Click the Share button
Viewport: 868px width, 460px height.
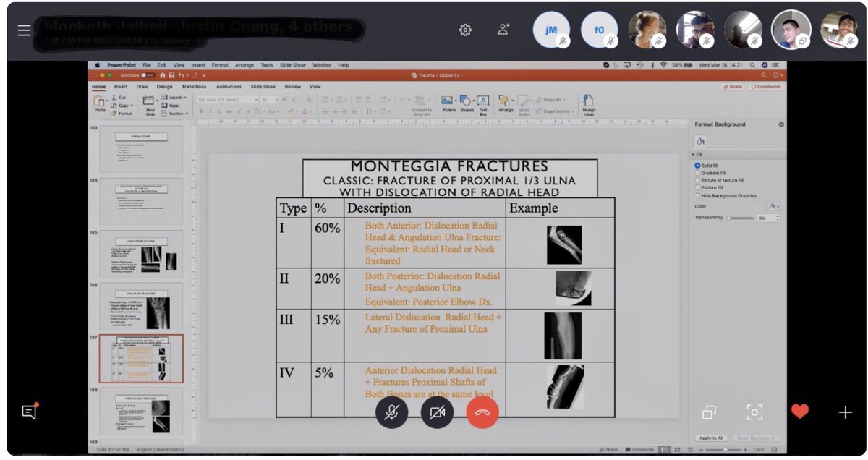pyautogui.click(x=732, y=87)
